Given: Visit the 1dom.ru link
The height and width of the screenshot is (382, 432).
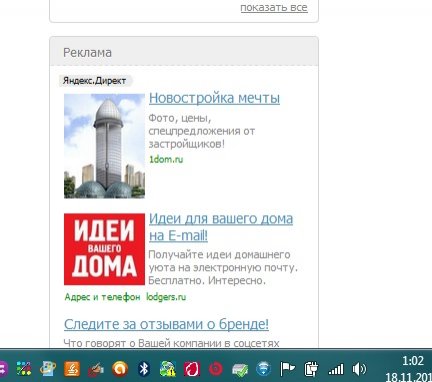Looking at the screenshot, I should tap(166, 159).
